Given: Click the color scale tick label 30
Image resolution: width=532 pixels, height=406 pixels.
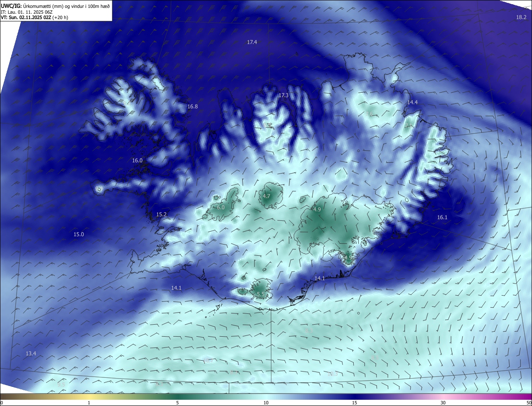Looking at the screenshot, I should pos(443,403).
